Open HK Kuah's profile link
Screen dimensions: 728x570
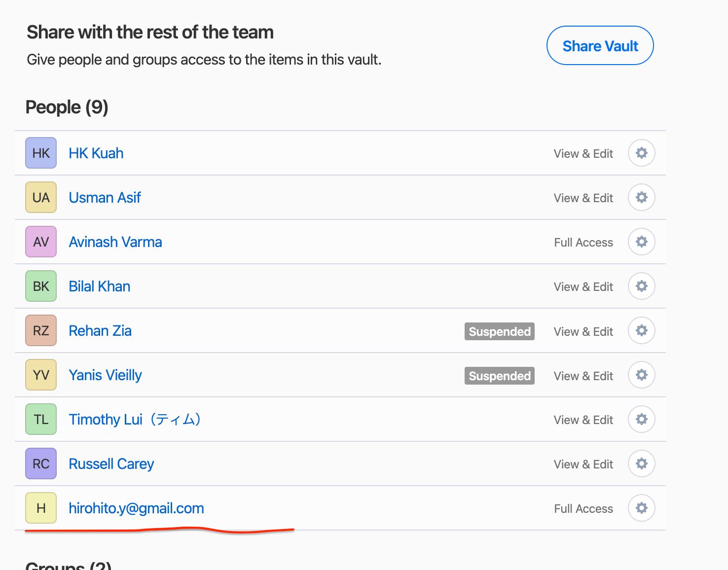tap(96, 153)
